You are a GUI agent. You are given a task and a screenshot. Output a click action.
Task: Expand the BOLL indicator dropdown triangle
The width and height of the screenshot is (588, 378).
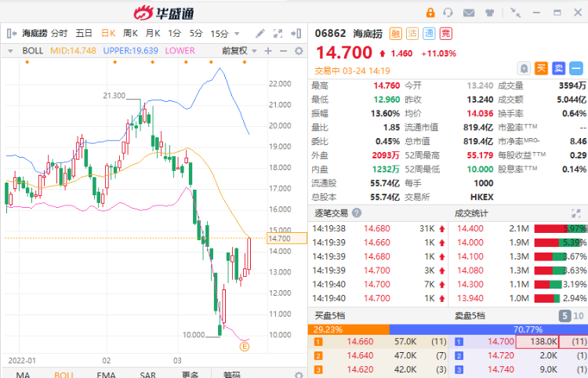(x=10, y=51)
